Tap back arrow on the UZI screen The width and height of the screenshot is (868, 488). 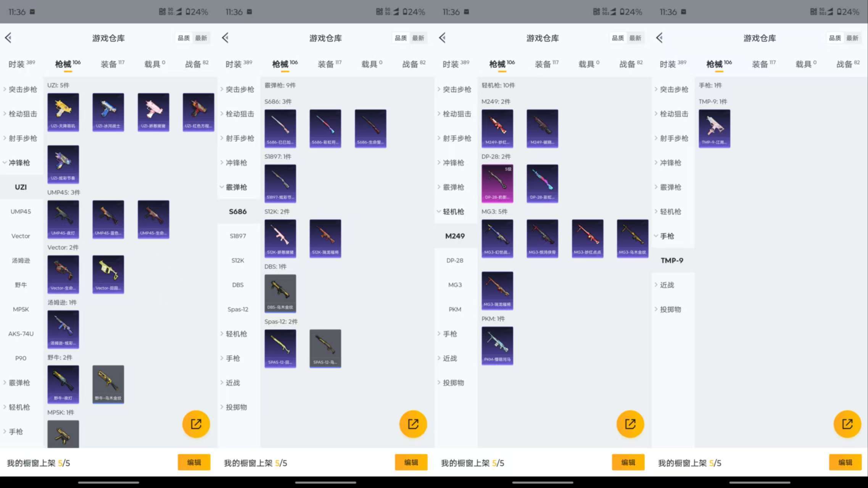pos(8,38)
